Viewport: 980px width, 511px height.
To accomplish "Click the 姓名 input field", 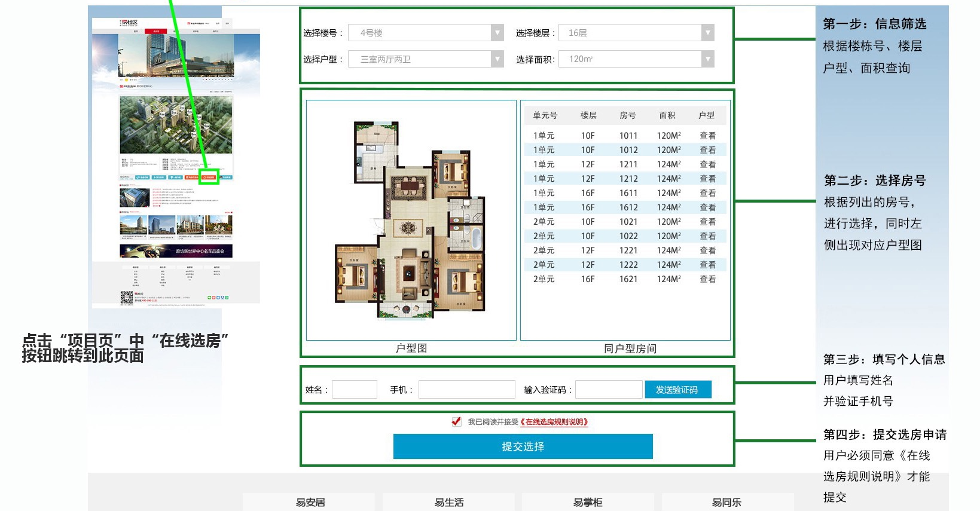I will 355,390.
